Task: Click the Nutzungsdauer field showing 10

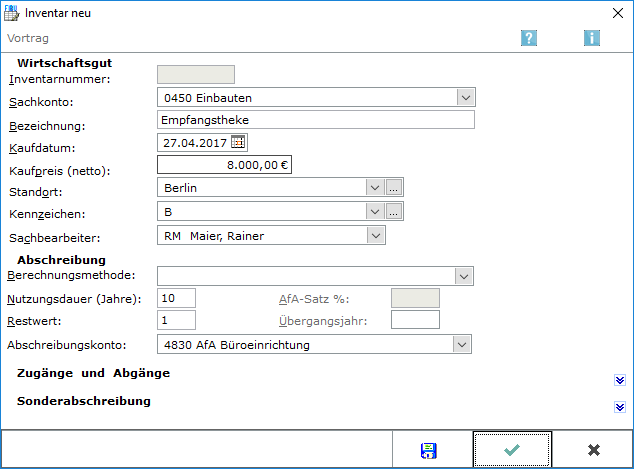Action: 176,298
